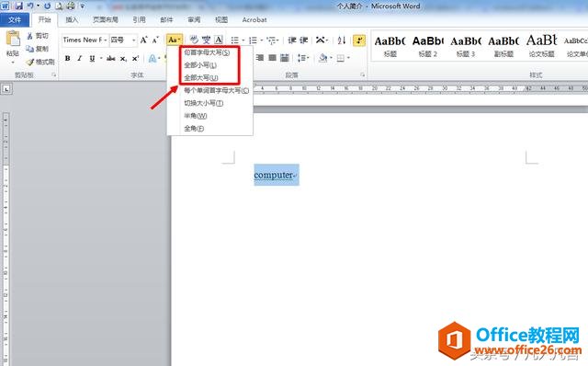This screenshot has height=366, width=588.
Task: Click the Distributed alignment icon
Action: 285,58
